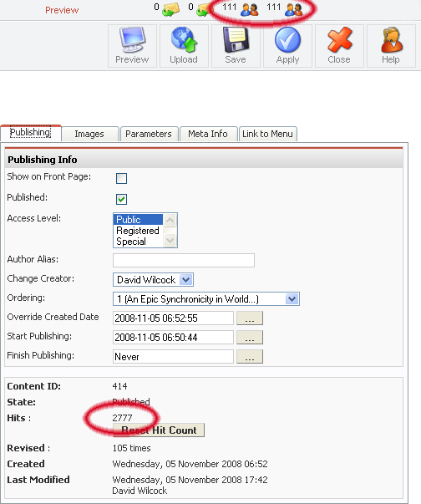
Task: Click the last logged-in users icon
Action: pyautogui.click(x=294, y=9)
